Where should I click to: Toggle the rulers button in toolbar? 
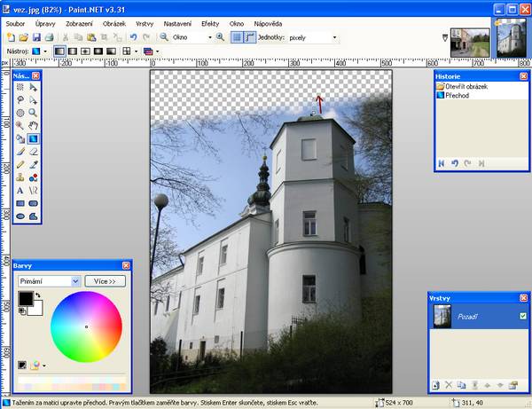tap(251, 37)
